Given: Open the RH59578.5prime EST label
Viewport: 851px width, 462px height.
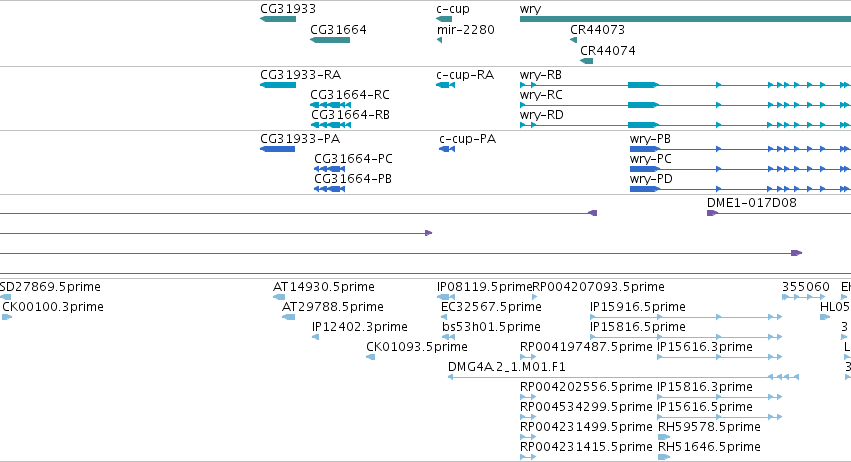Looking at the screenshot, I should [x=709, y=427].
